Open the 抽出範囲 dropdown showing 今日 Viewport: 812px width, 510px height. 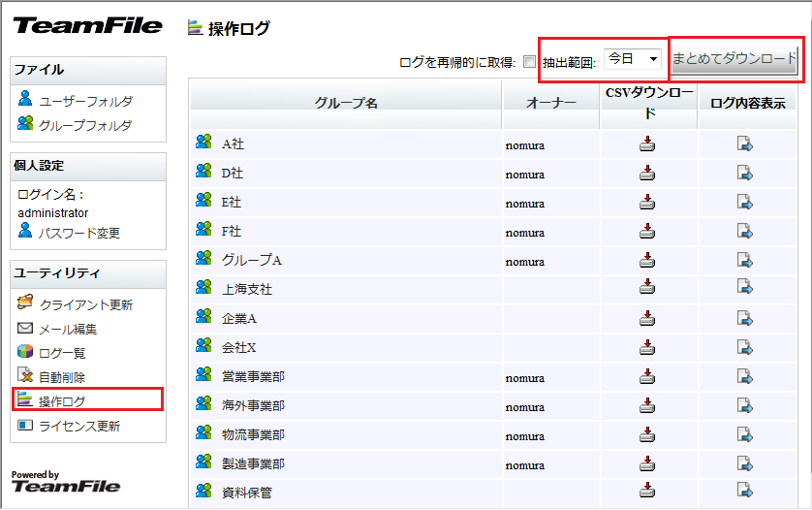coord(632,59)
